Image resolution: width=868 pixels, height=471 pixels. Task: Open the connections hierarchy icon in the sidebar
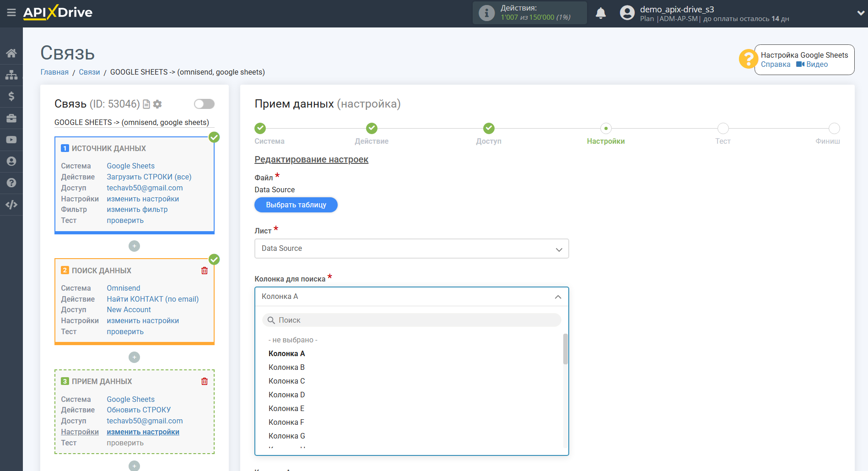click(11, 75)
